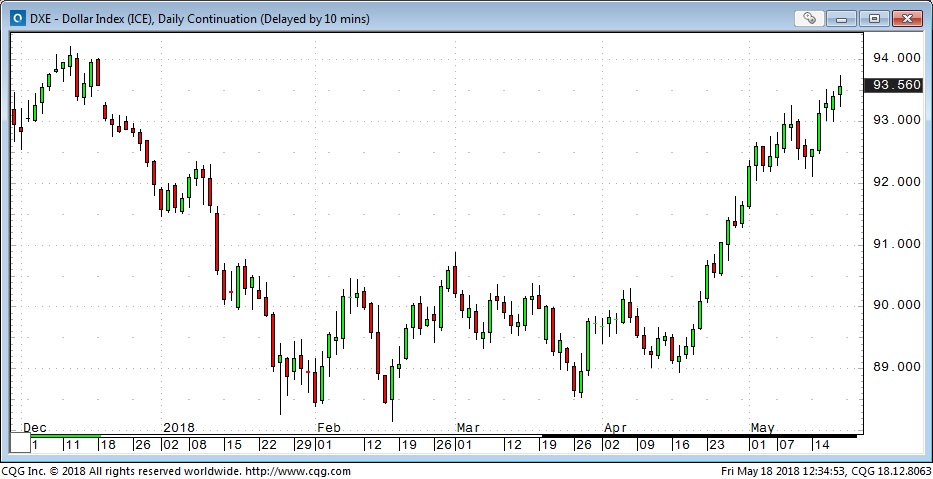Click the CQG Inc. copyright notice text
Viewport: 933px width, 479px height.
(121, 472)
